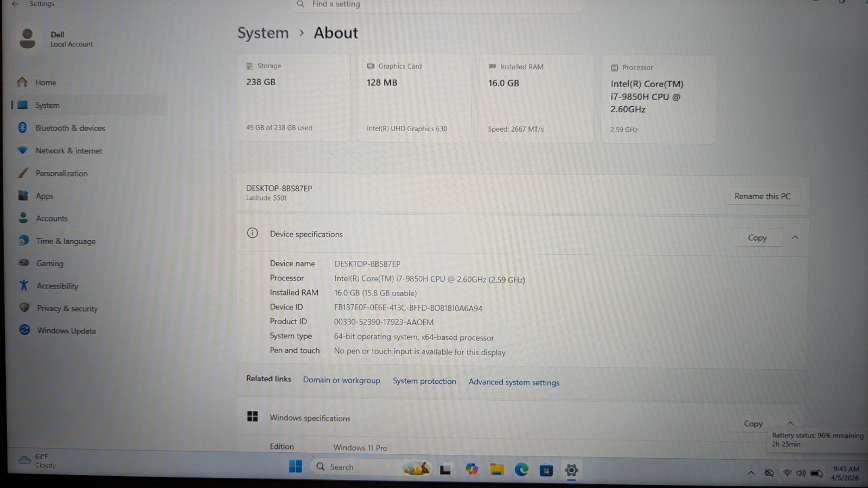
Task: Open the Domain or workgroup link
Action: pyautogui.click(x=341, y=380)
